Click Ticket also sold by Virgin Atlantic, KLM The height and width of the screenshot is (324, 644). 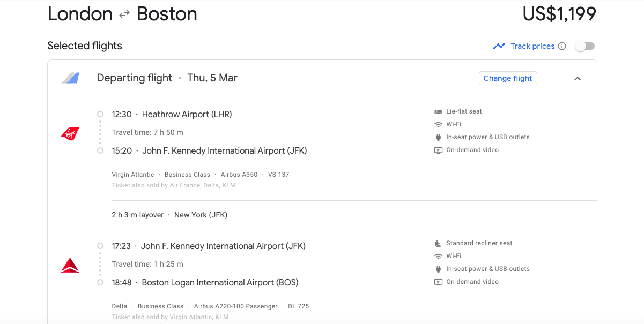click(170, 317)
